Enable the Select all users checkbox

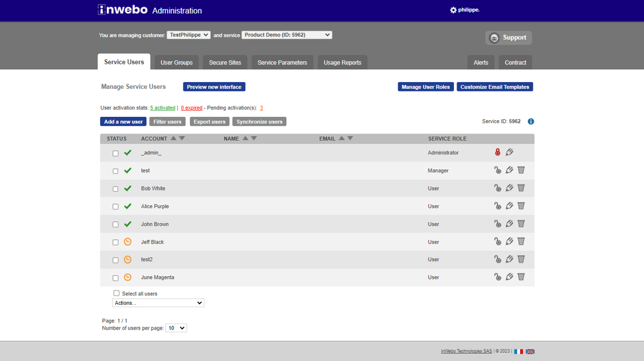(x=116, y=293)
